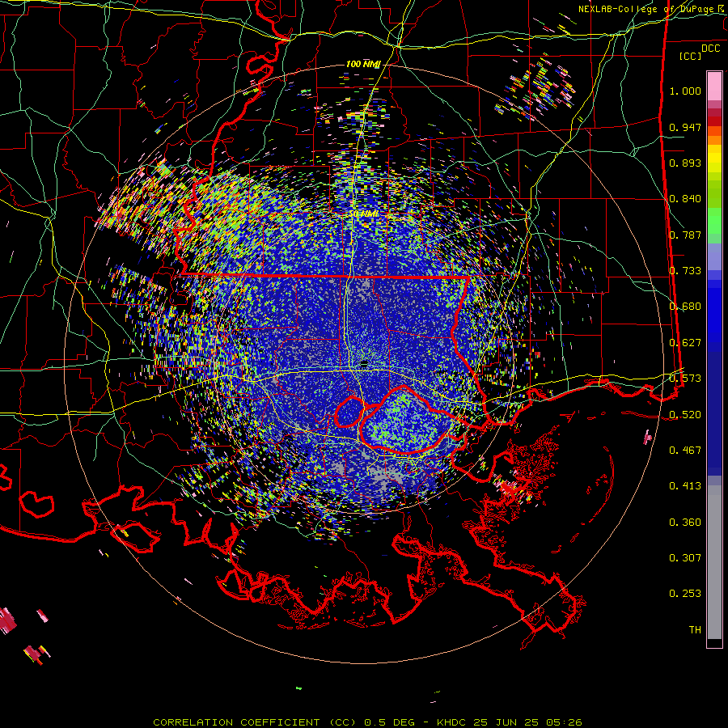728x728 pixels.
Task: Click the DCC label above the color scale
Action: 710,49
